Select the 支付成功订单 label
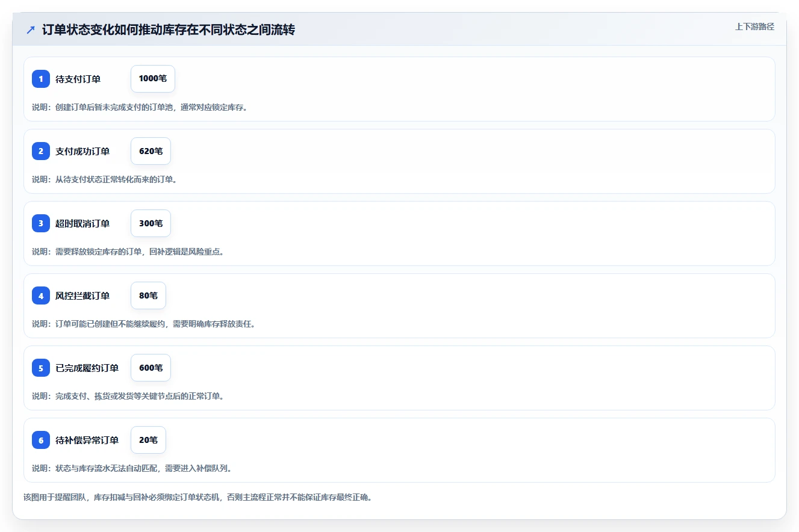Image resolution: width=799 pixels, height=532 pixels. [x=82, y=151]
